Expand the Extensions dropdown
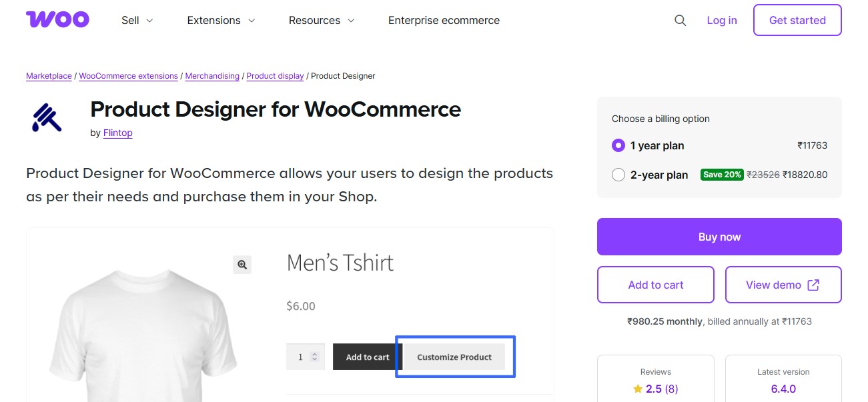Screen dimensions: 868x402 pyautogui.click(x=220, y=20)
